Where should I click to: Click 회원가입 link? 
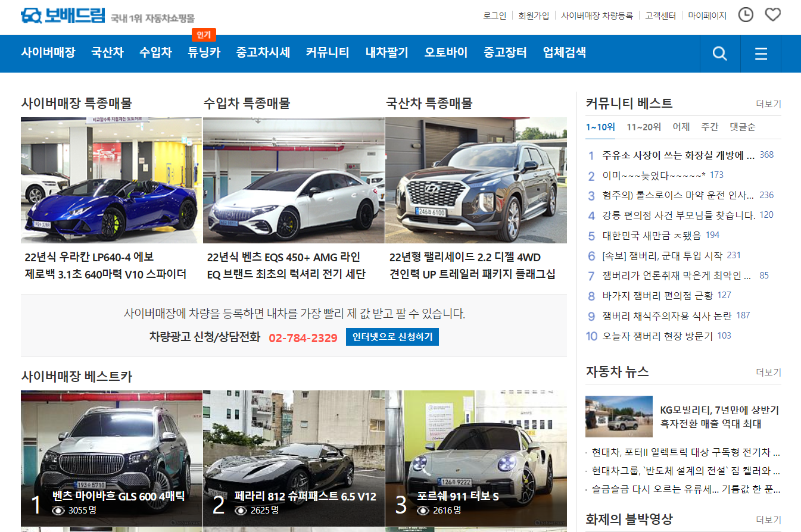point(534,16)
